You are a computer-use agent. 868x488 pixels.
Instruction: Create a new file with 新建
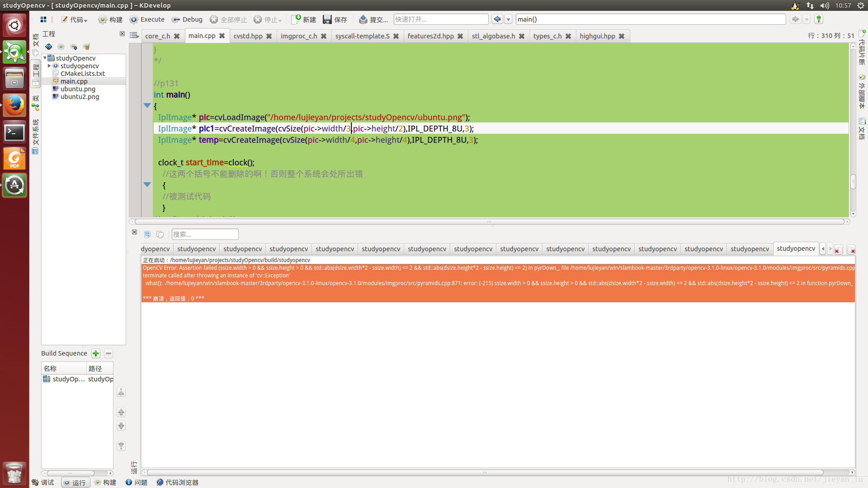pyautogui.click(x=304, y=19)
